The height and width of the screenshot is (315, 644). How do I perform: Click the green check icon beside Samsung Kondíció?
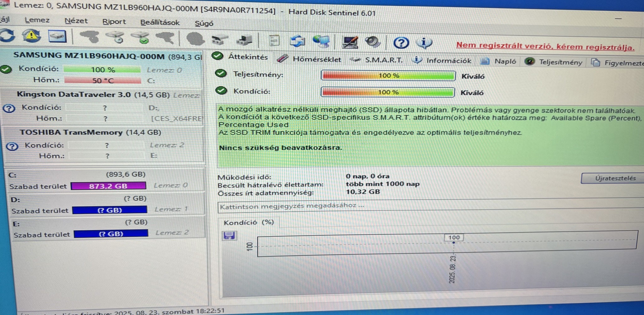pos(6,69)
